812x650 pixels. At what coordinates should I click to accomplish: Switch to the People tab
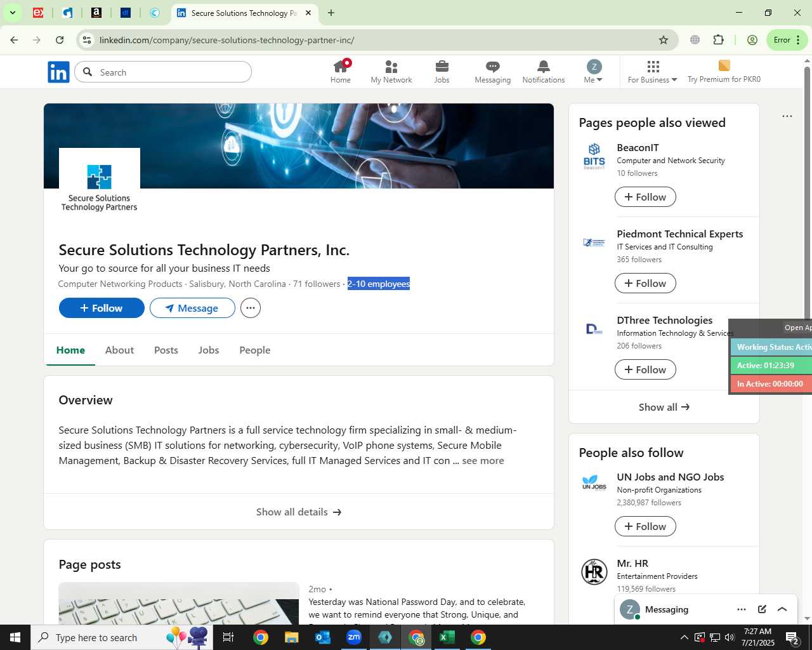[255, 350]
